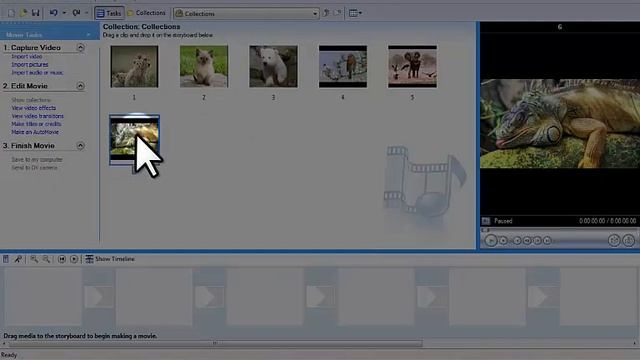Select clip thumbnail 3 with polar bear cub

273,67
